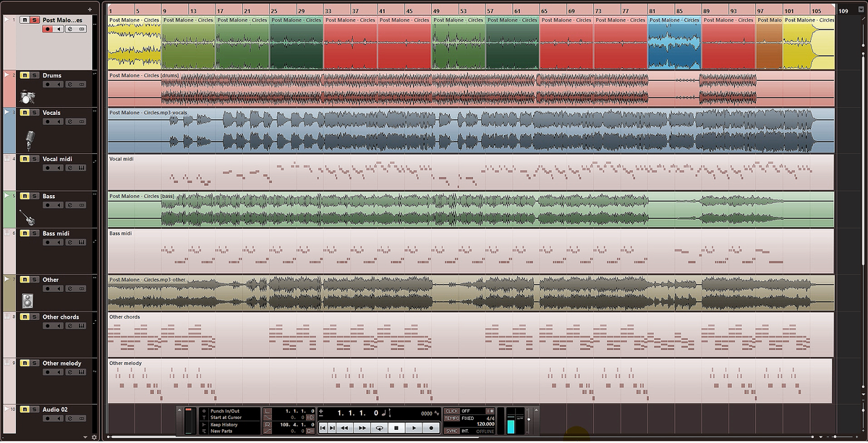Open the track list settings gear
868x443 pixels.
(x=93, y=437)
